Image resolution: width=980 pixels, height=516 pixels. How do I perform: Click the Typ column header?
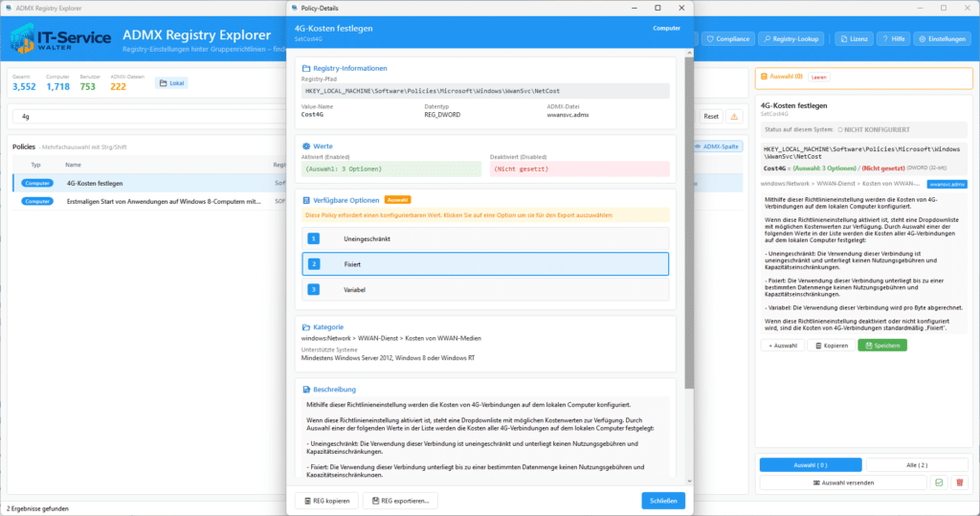point(35,165)
